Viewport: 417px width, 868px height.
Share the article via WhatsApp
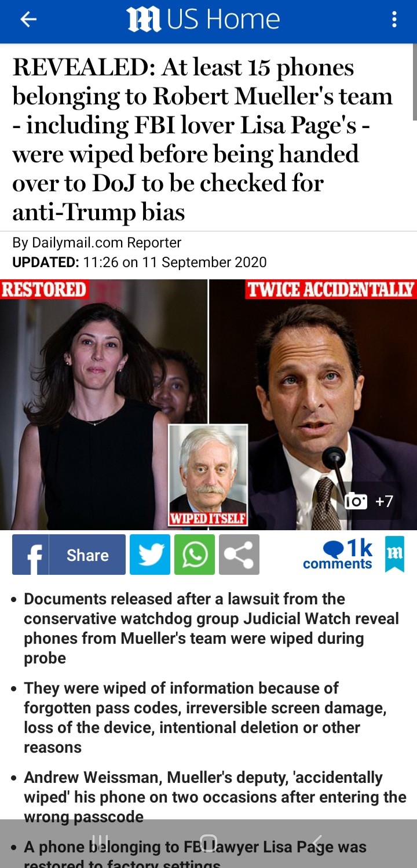[x=195, y=555]
